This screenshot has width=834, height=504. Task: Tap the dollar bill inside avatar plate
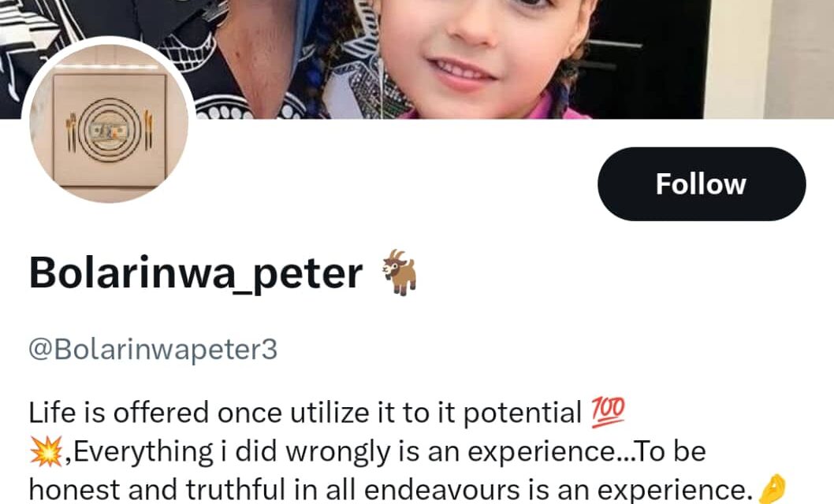tap(109, 132)
